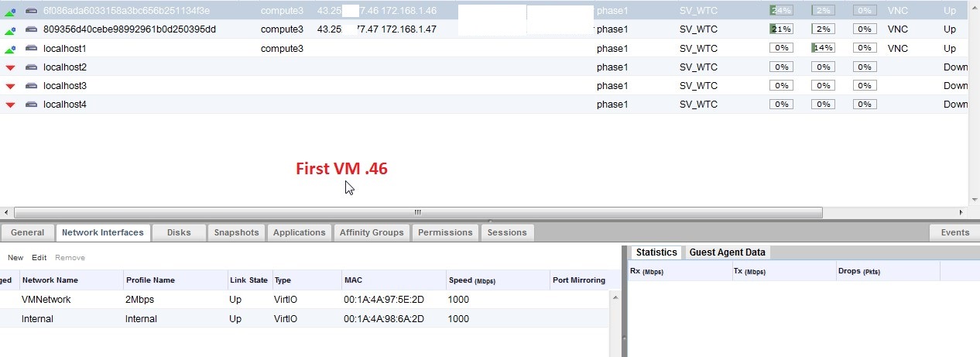The width and height of the screenshot is (980, 357).
Task: Click the right arrow of the horizontal scrollbar
Action: point(962,212)
